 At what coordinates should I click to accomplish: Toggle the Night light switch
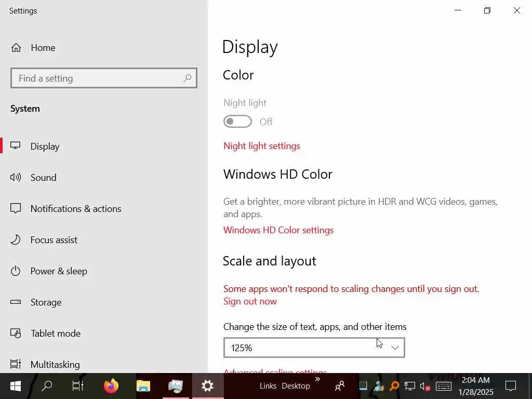tap(237, 122)
